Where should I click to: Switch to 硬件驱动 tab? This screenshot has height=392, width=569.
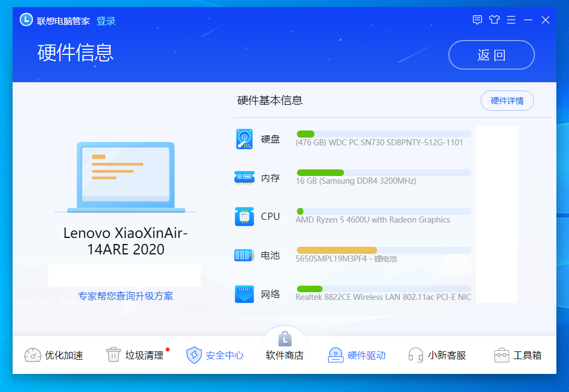click(x=356, y=355)
